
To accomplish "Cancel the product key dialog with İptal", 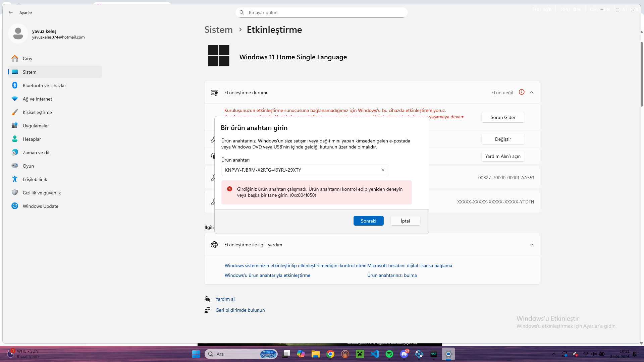I will [x=405, y=221].
